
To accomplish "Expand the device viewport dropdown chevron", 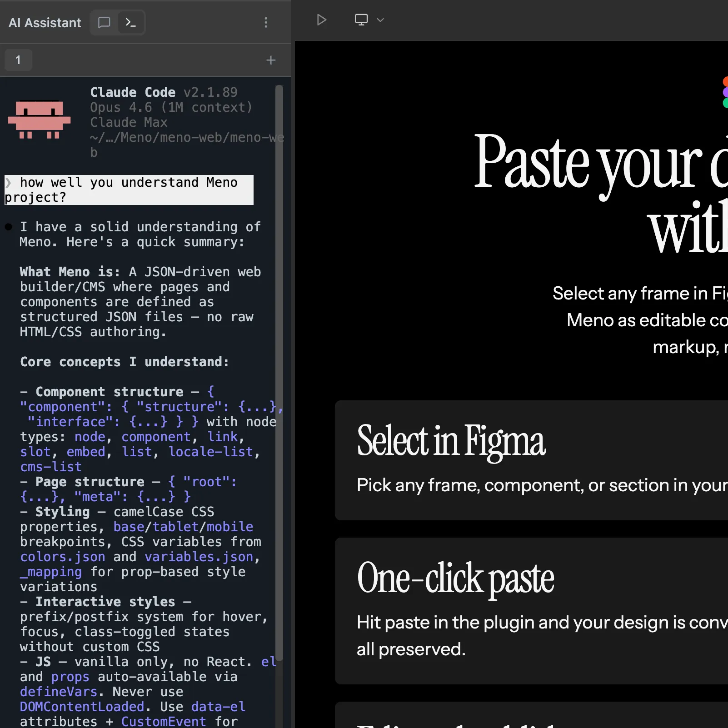I will pyautogui.click(x=381, y=20).
